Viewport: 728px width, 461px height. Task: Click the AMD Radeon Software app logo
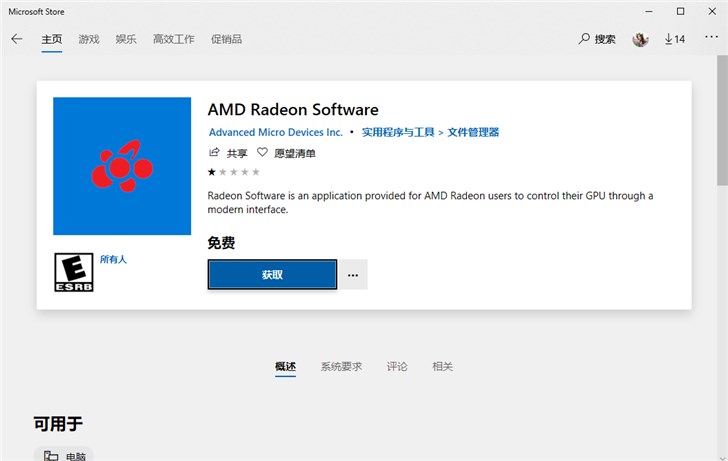[x=122, y=166]
